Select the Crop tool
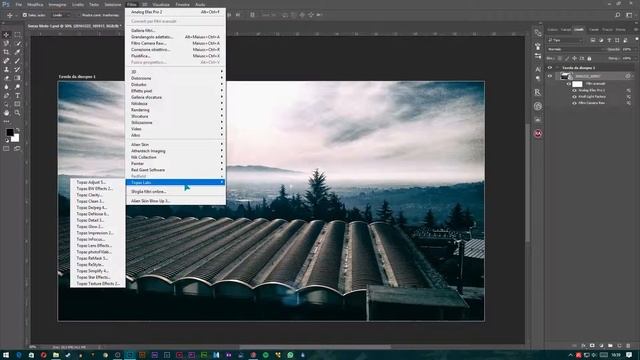The image size is (640, 360). point(6,52)
